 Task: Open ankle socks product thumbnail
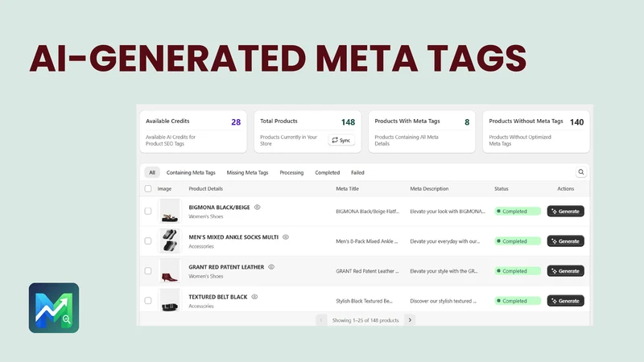(x=170, y=241)
